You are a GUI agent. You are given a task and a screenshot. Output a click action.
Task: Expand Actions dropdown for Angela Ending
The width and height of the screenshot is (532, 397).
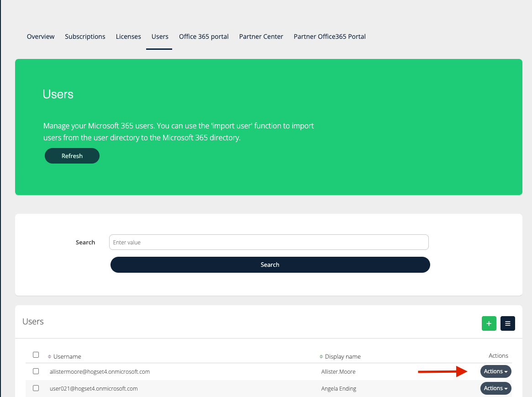pos(495,388)
